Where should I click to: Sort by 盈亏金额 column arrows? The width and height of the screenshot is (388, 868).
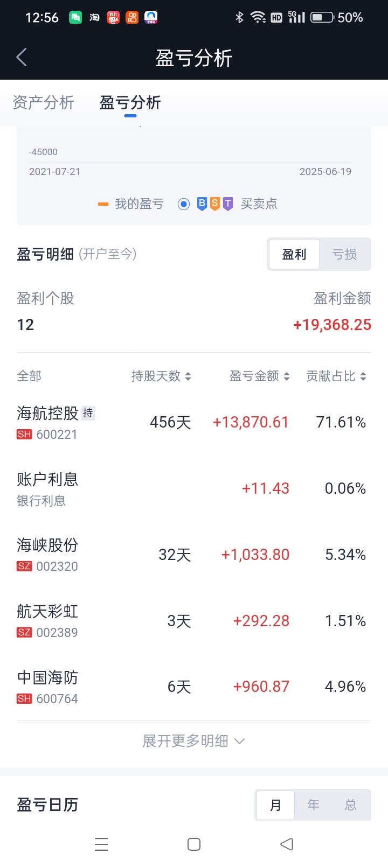(x=287, y=376)
